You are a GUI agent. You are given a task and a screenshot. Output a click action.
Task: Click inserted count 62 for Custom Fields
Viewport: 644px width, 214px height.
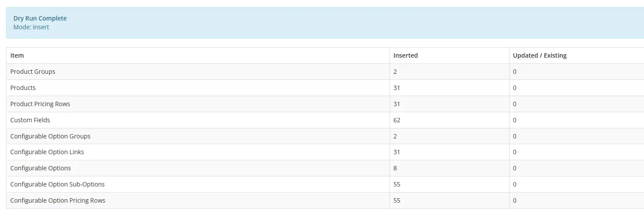coord(397,120)
